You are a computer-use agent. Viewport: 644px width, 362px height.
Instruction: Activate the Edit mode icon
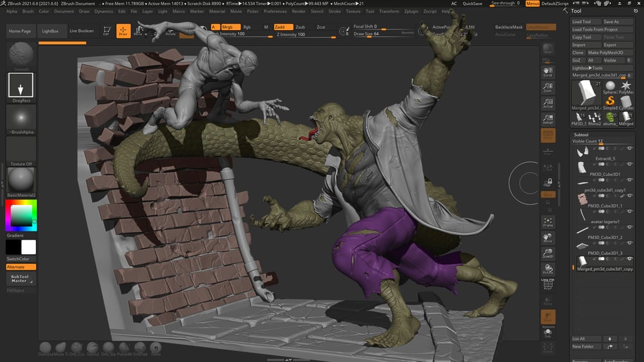(x=107, y=31)
